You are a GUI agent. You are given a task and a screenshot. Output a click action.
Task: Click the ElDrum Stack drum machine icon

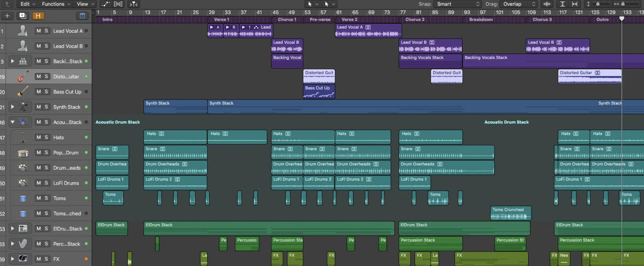(23, 228)
